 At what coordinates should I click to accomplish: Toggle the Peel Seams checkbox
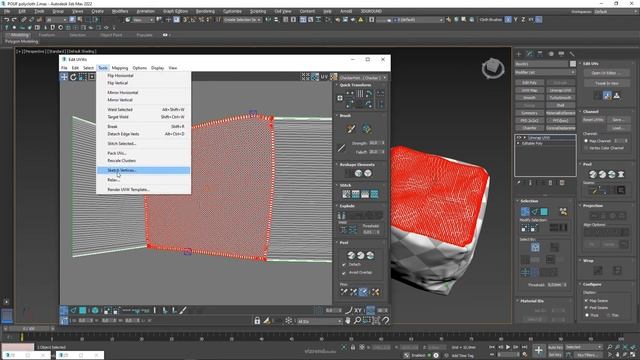[x=587, y=308]
